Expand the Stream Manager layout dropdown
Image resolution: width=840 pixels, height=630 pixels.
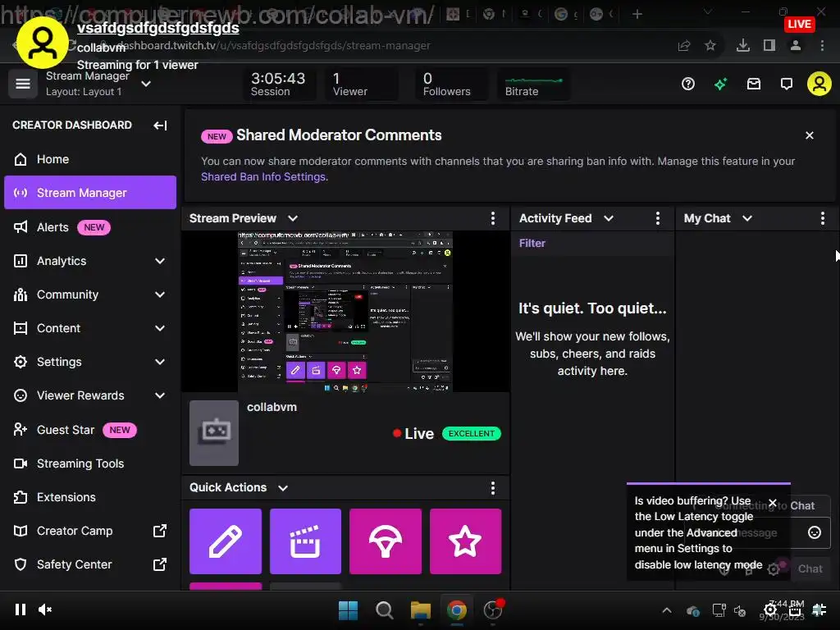point(146,84)
